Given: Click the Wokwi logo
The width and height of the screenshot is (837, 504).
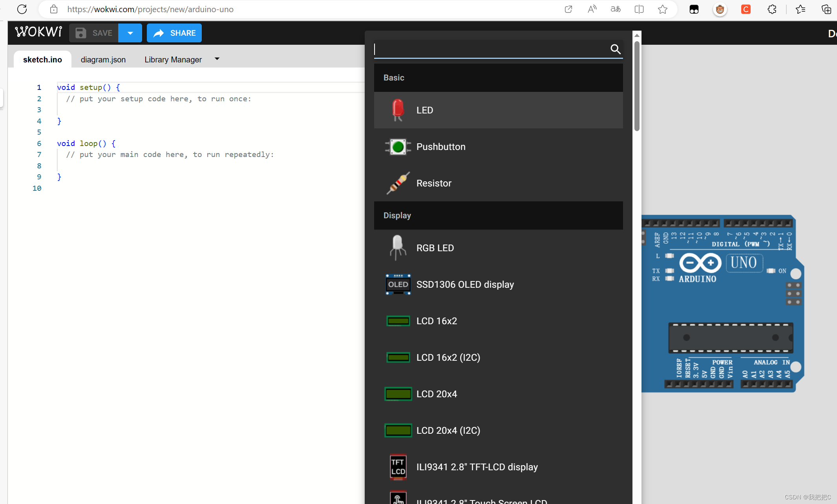Looking at the screenshot, I should (38, 32).
